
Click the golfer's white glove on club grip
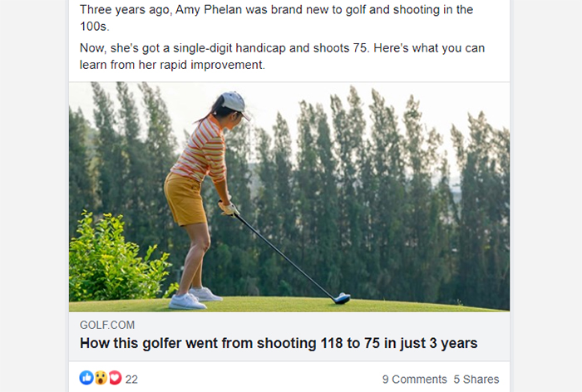tap(228, 208)
